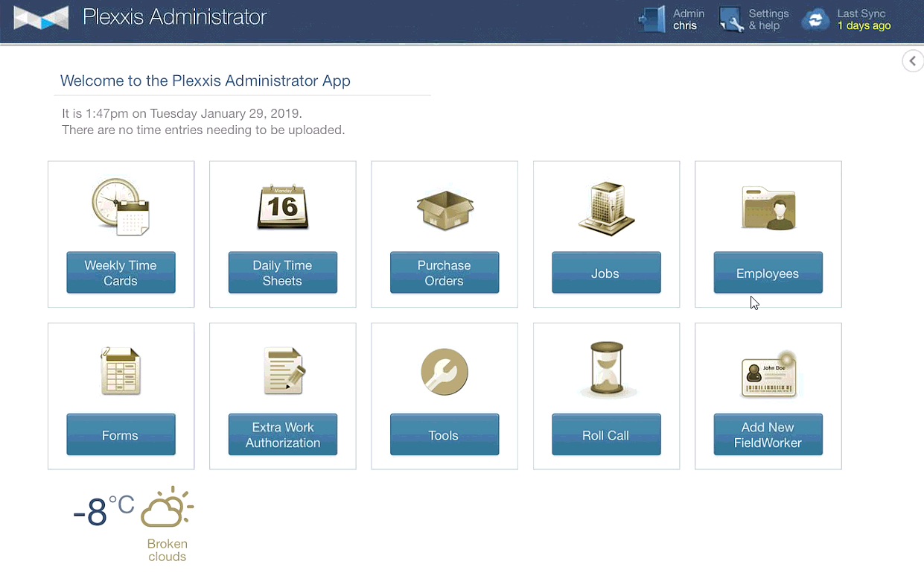Click the Last Sync cloud icon

815,20
